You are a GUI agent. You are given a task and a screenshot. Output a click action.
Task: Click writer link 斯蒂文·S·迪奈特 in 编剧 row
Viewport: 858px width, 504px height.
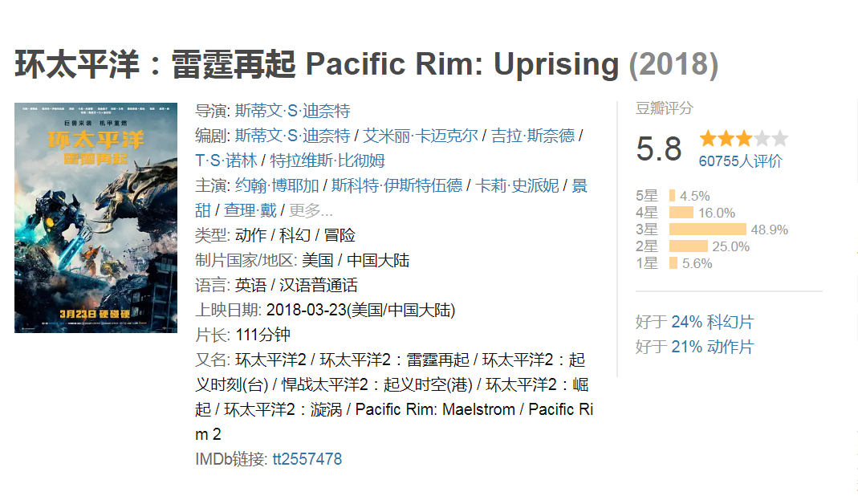tap(293, 136)
